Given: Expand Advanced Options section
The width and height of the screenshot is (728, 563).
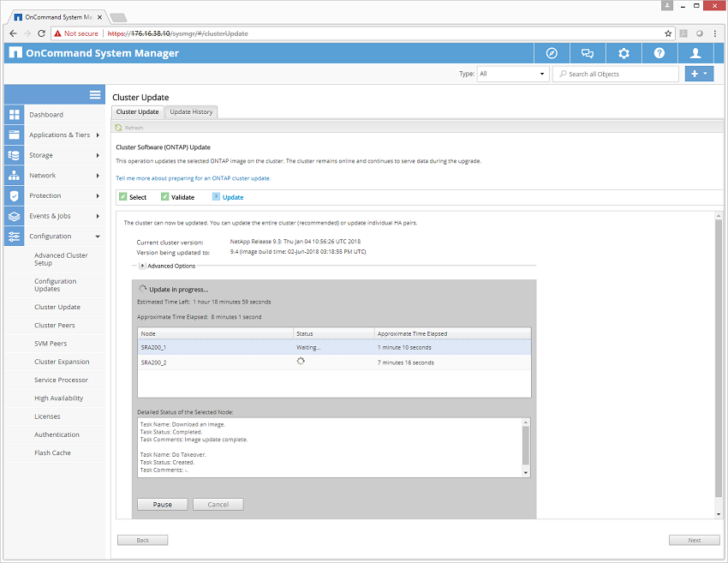Looking at the screenshot, I should [x=142, y=266].
